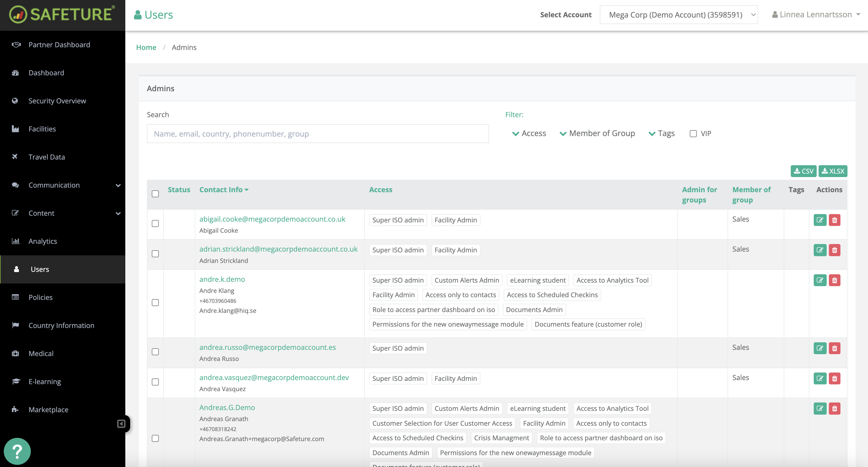Open the Policies menu item
Screen dimensions: 868x467
click(41, 297)
